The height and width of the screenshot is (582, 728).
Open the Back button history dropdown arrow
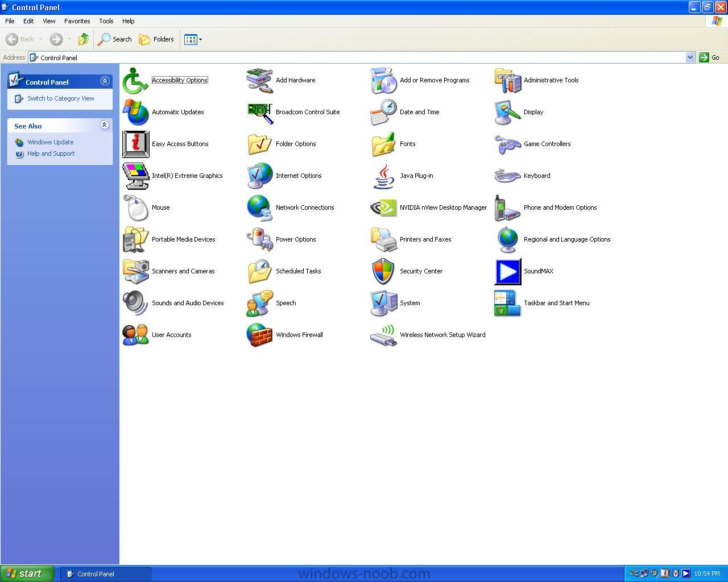pyautogui.click(x=40, y=39)
